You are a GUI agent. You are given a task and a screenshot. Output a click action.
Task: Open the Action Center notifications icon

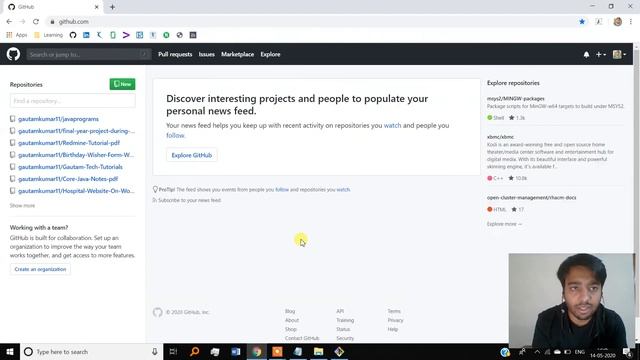click(x=628, y=352)
